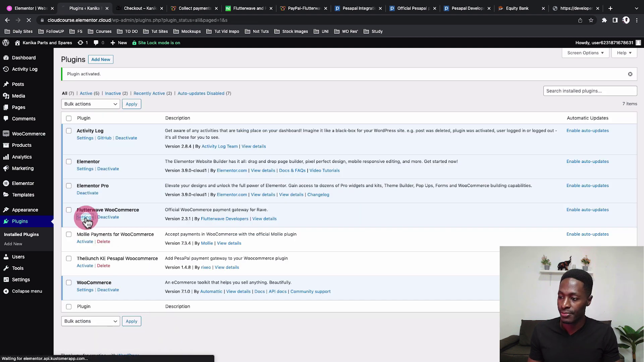Activate Mollie Payments for WooCommerce

[85, 242]
